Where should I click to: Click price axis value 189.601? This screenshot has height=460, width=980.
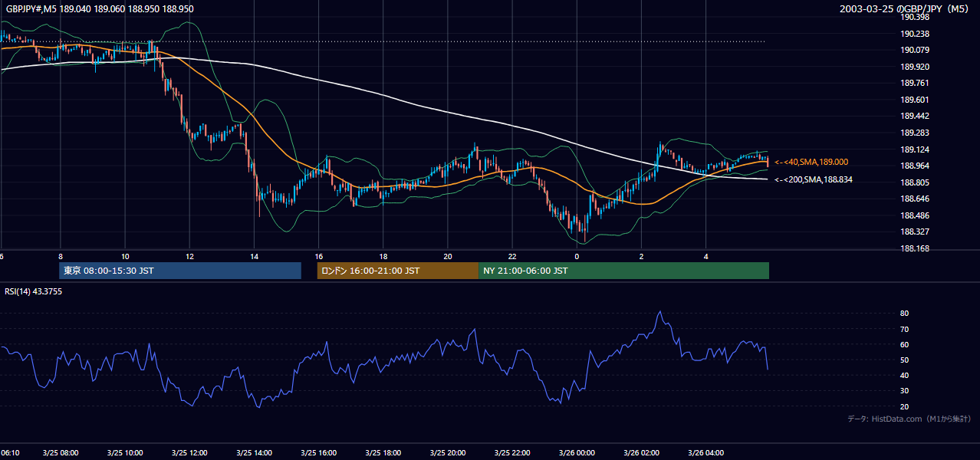tap(915, 100)
